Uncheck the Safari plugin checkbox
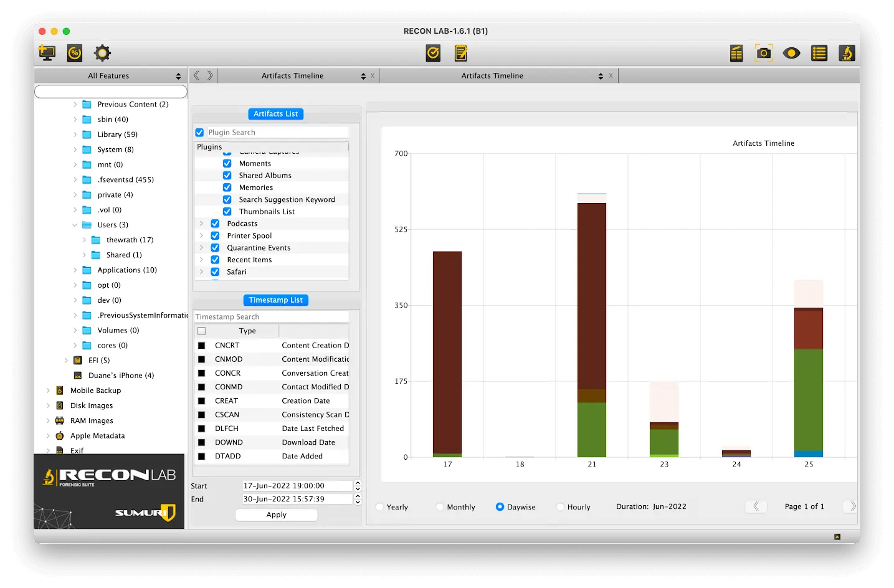Screen dimensions: 894x588 point(215,272)
